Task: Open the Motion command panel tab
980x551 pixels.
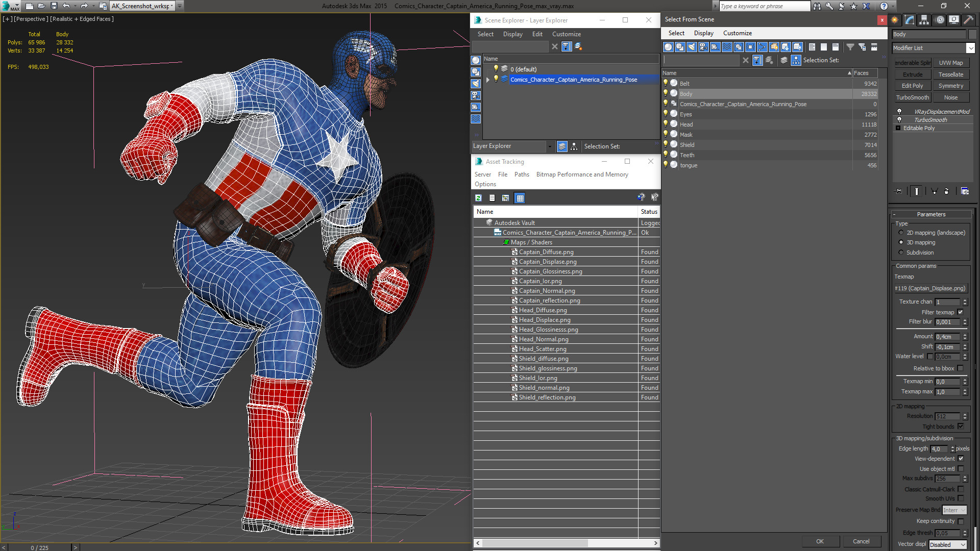Action: 940,20
